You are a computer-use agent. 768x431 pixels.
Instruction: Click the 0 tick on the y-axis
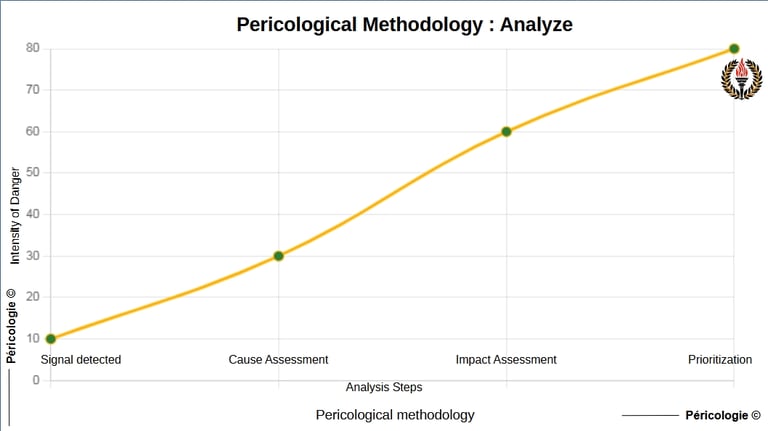36,380
